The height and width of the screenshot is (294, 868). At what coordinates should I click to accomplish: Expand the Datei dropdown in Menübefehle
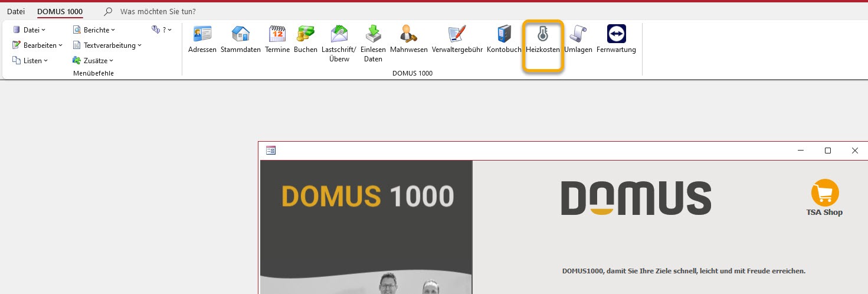[29, 30]
